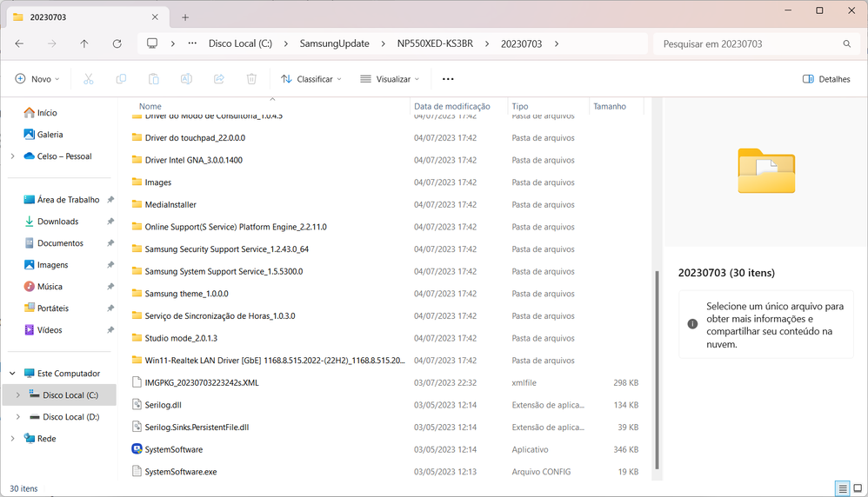The height and width of the screenshot is (497, 868).
Task: Open Início in navigation pane
Action: pos(47,113)
